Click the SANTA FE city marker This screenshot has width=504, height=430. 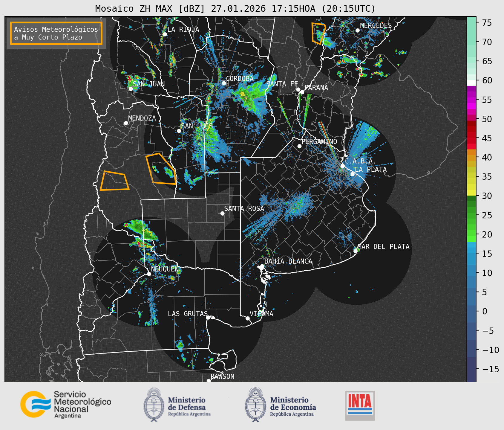click(x=298, y=89)
